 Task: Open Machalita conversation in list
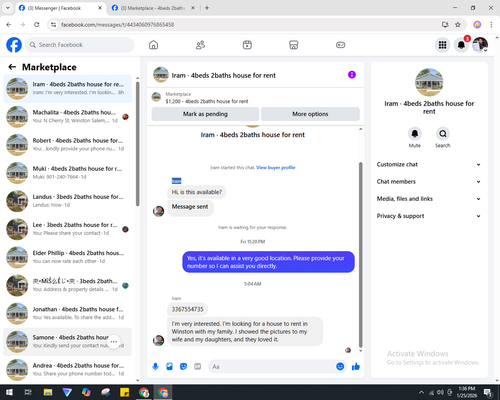pos(67,116)
